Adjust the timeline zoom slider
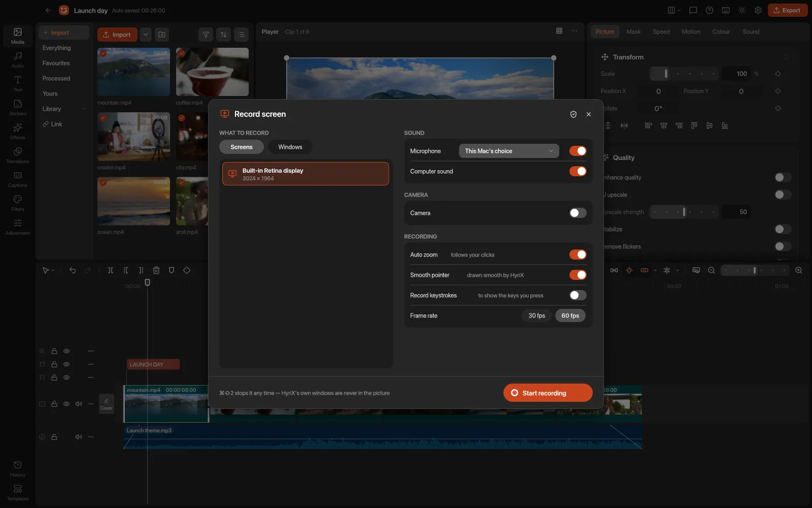The image size is (812, 508). 755,270
